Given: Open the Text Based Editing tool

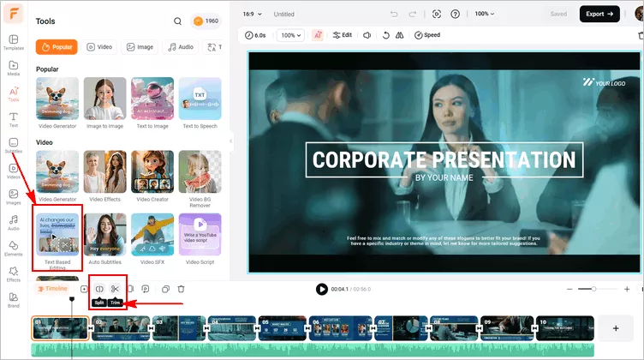Looking at the screenshot, I should [57, 240].
